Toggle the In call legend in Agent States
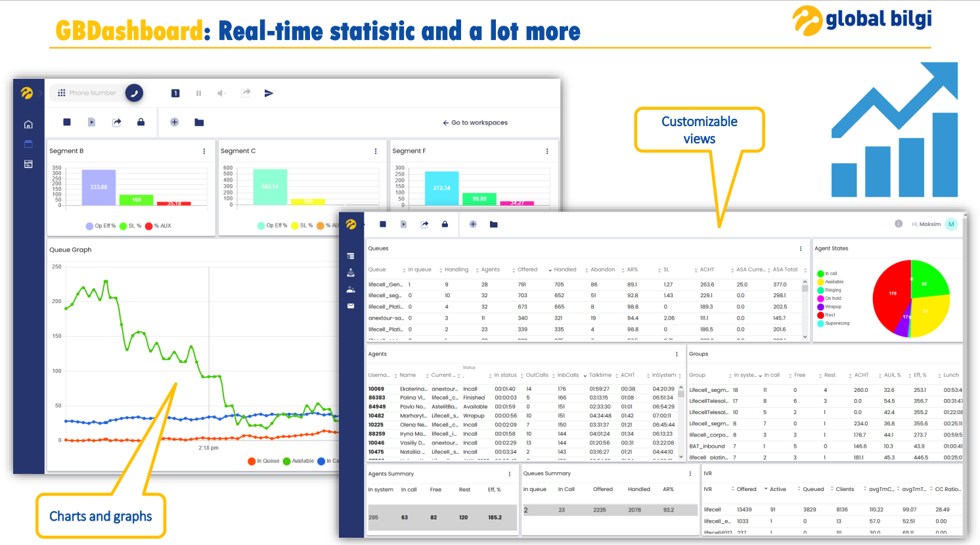Viewport: 980px width, 545px height. coord(827,273)
